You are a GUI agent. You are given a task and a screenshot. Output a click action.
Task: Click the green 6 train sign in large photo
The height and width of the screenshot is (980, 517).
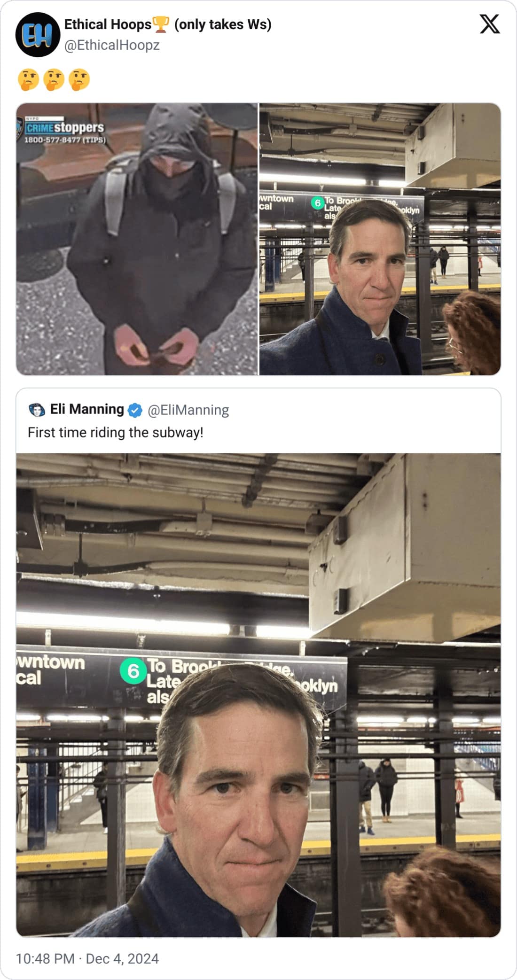pyautogui.click(x=133, y=671)
